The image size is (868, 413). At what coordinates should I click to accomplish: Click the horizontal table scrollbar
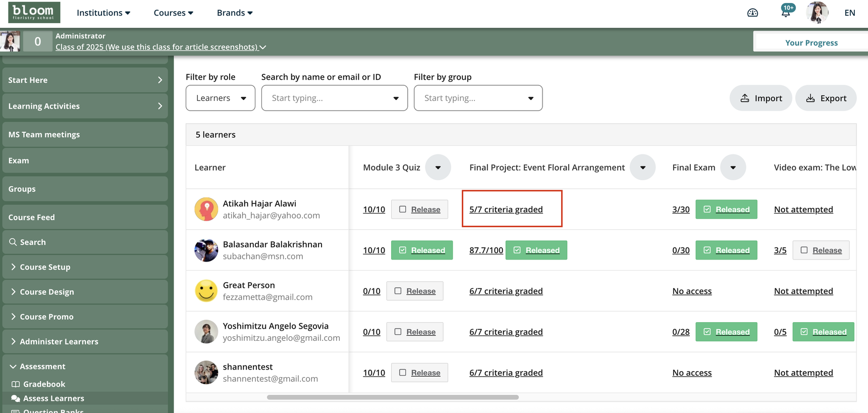pyautogui.click(x=393, y=397)
